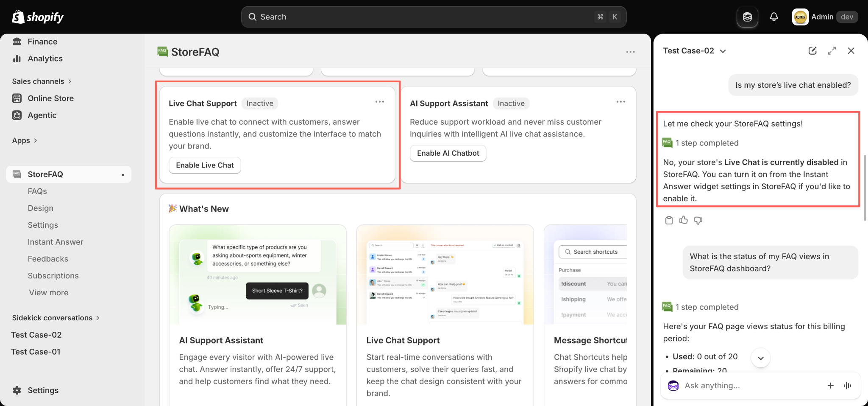
Task: Click Enable Live Chat button
Action: [x=205, y=165]
